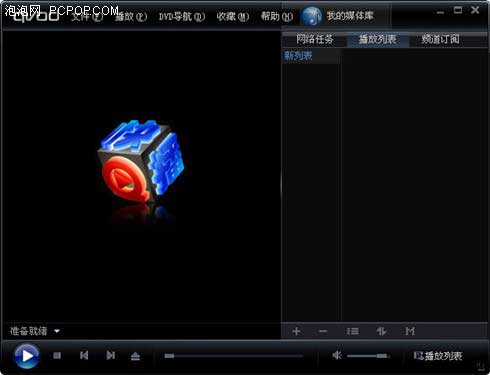Click the volume slider track
The image size is (490, 375).
(x=368, y=356)
